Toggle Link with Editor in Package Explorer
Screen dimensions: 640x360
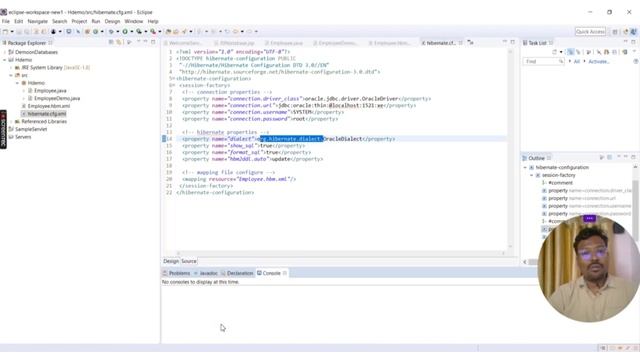pyautogui.click(x=119, y=42)
